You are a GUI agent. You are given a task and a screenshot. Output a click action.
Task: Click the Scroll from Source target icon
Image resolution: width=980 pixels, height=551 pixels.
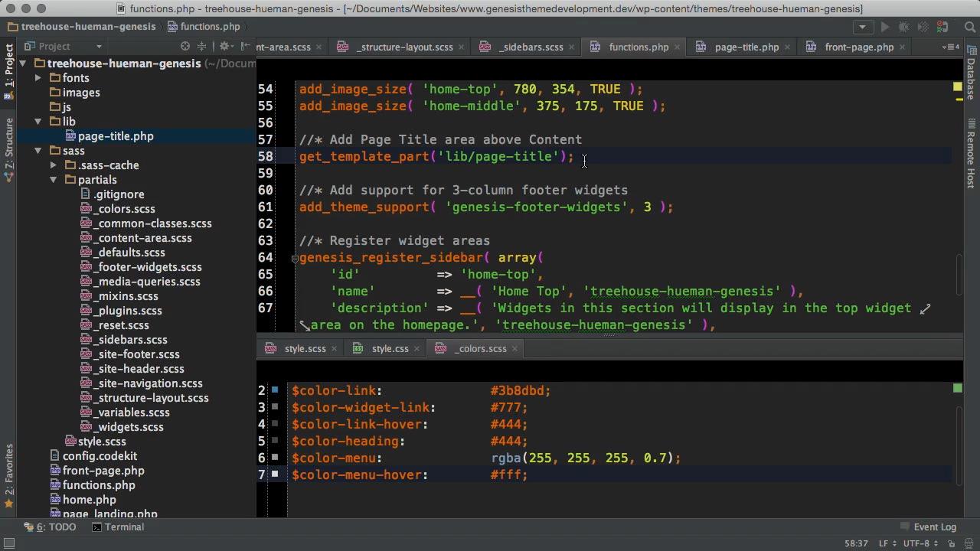185,46
